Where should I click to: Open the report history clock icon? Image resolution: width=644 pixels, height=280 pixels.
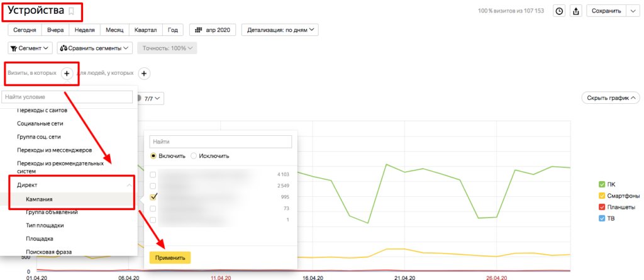(559, 11)
